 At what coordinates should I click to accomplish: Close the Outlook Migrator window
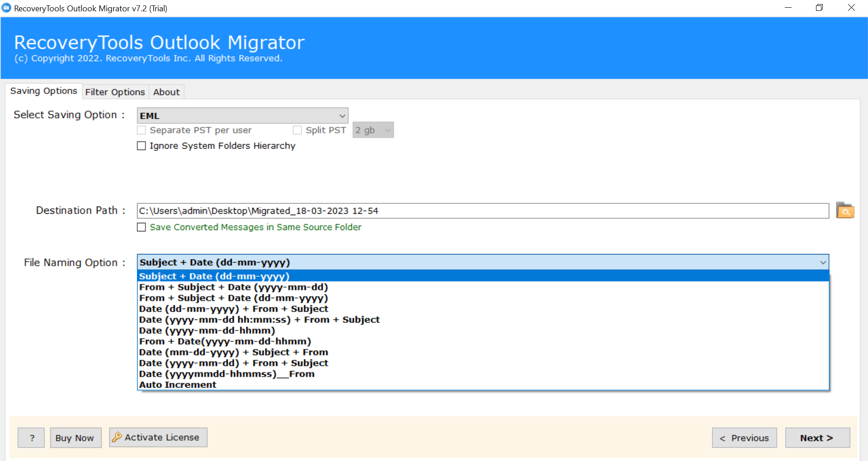(851, 8)
